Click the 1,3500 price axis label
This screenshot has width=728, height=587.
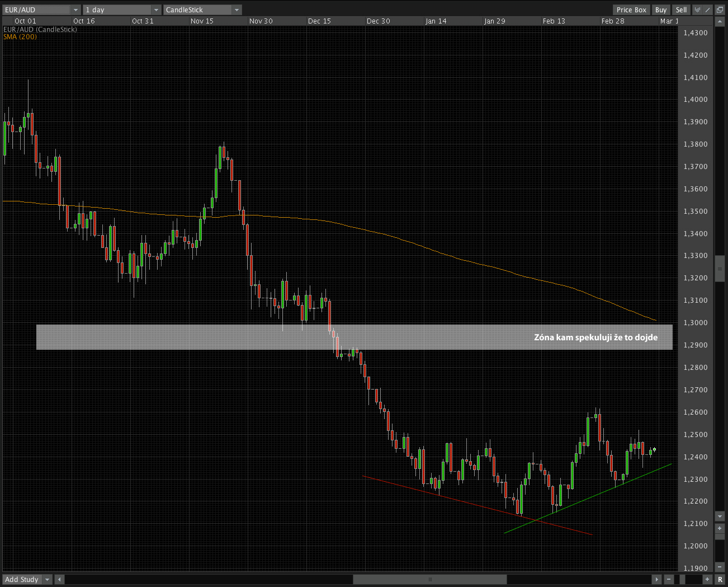pos(696,212)
